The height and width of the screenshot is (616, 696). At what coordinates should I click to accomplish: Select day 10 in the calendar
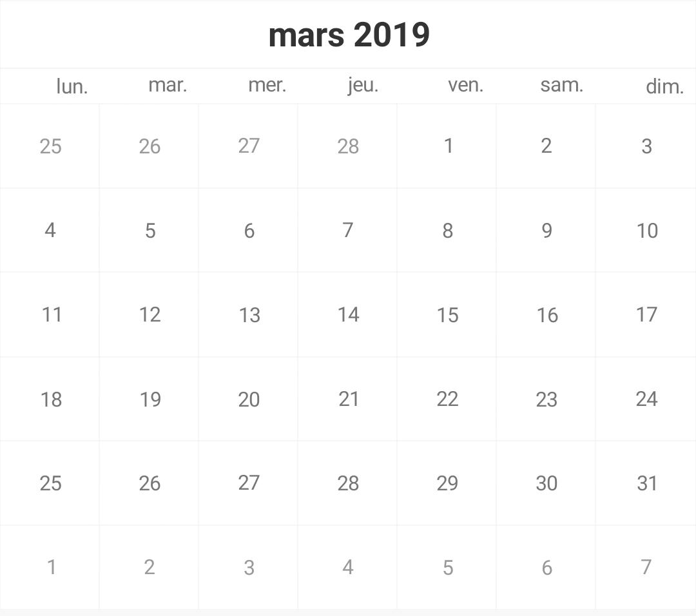(x=647, y=230)
